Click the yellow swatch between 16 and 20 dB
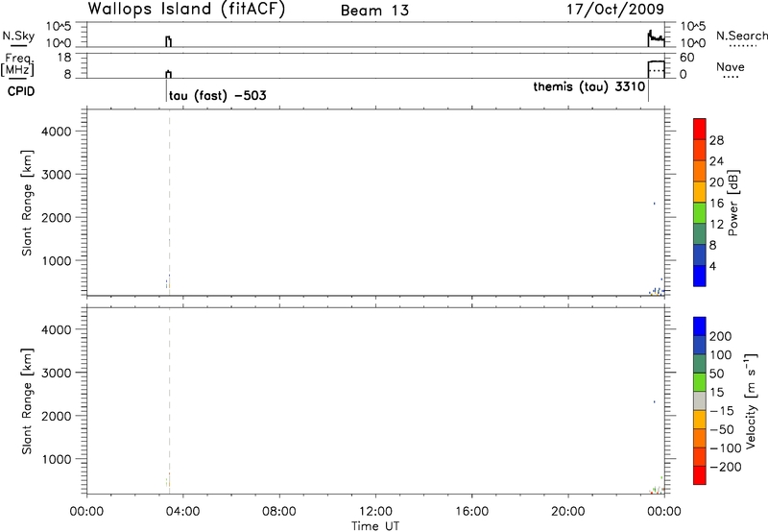This screenshot has width=768, height=532. click(700, 191)
